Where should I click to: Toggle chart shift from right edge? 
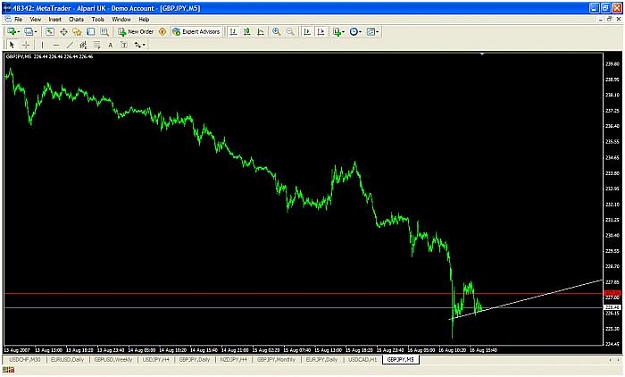pyautogui.click(x=321, y=32)
